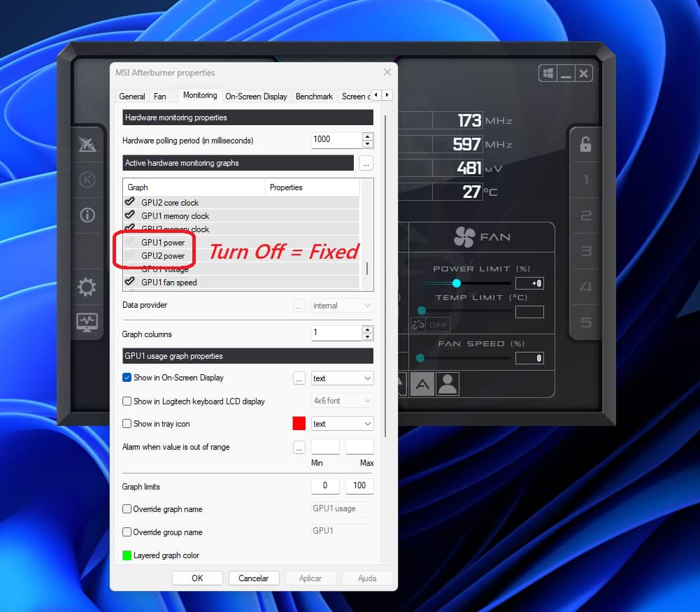
Task: Click the Ajuda button
Action: (x=367, y=578)
